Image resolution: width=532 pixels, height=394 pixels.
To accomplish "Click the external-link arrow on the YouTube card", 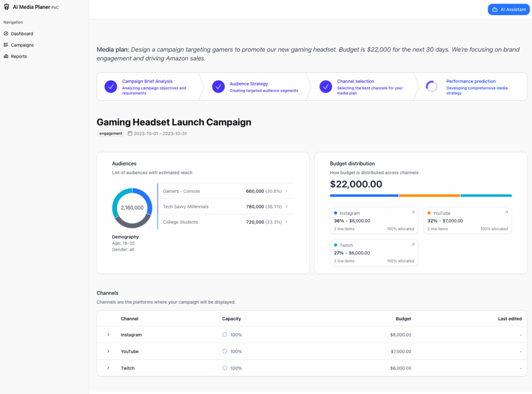I will 507,212.
